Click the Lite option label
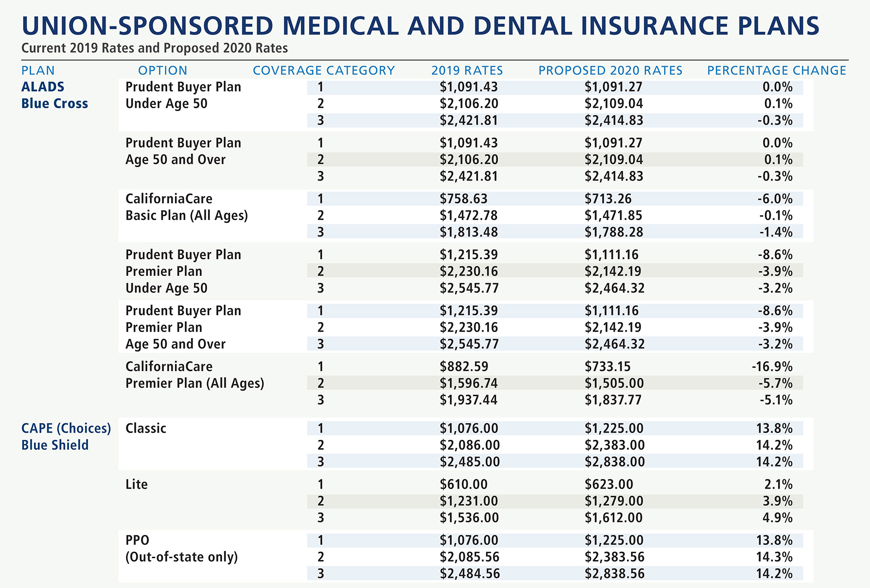Image resolution: width=870 pixels, height=588 pixels. pos(136,484)
